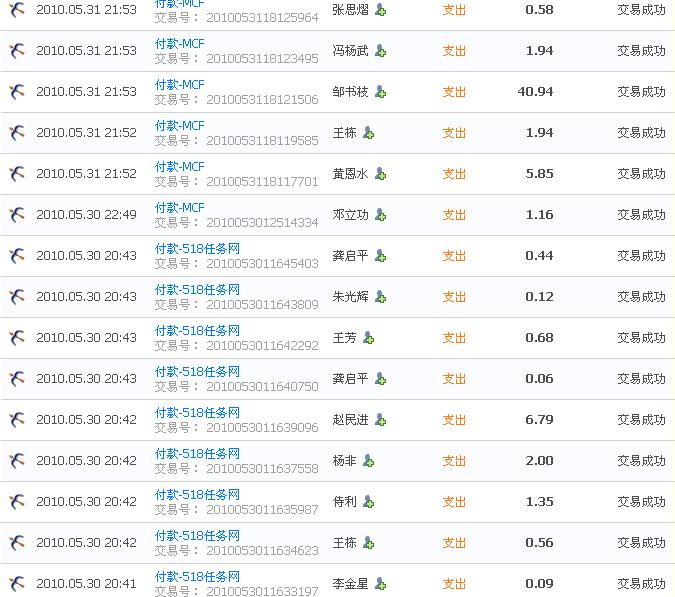The width and height of the screenshot is (675, 597).
Task: Click the transaction icon on the 40.94 row
Action: click(17, 92)
